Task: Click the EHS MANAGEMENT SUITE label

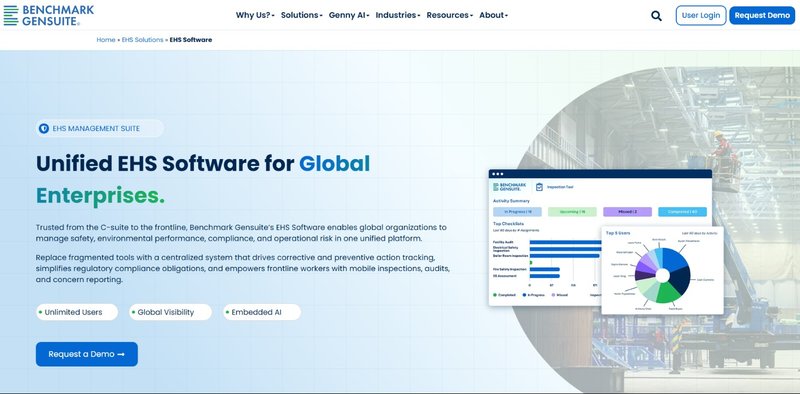Action: pyautogui.click(x=96, y=129)
